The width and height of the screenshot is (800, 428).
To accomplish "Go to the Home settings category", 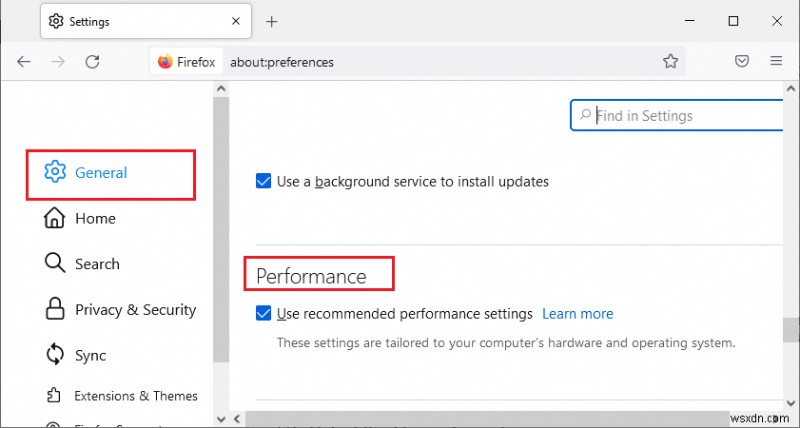I will click(x=94, y=219).
